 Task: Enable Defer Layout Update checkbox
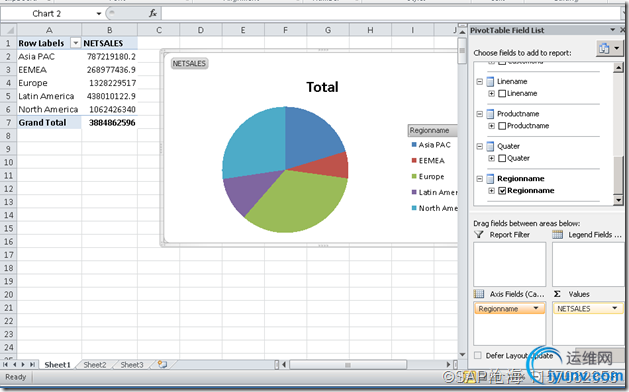477,355
